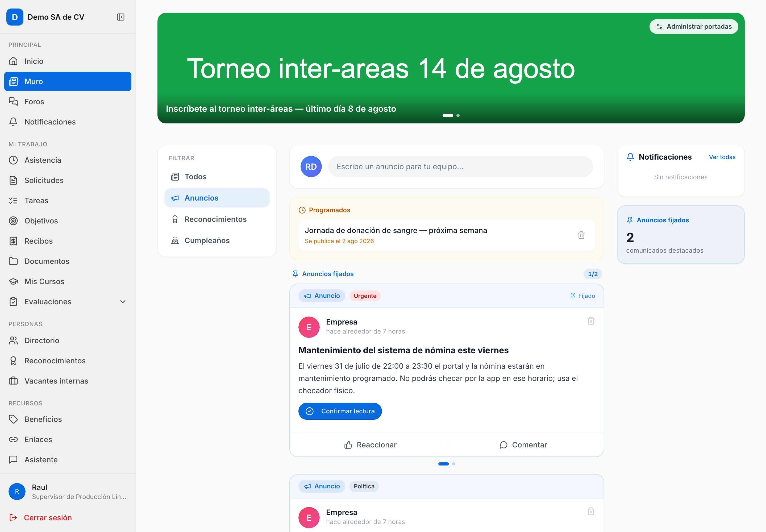Filter by Cumpleaños

pos(217,241)
